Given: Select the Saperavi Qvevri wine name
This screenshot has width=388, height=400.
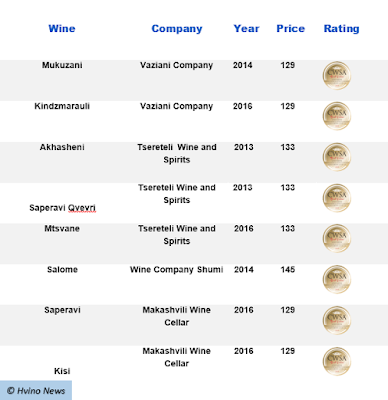Looking at the screenshot, I should coord(62,208).
